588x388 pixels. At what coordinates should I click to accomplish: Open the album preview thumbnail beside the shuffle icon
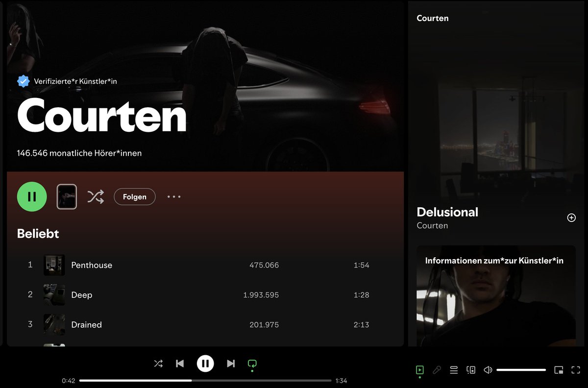(x=67, y=197)
